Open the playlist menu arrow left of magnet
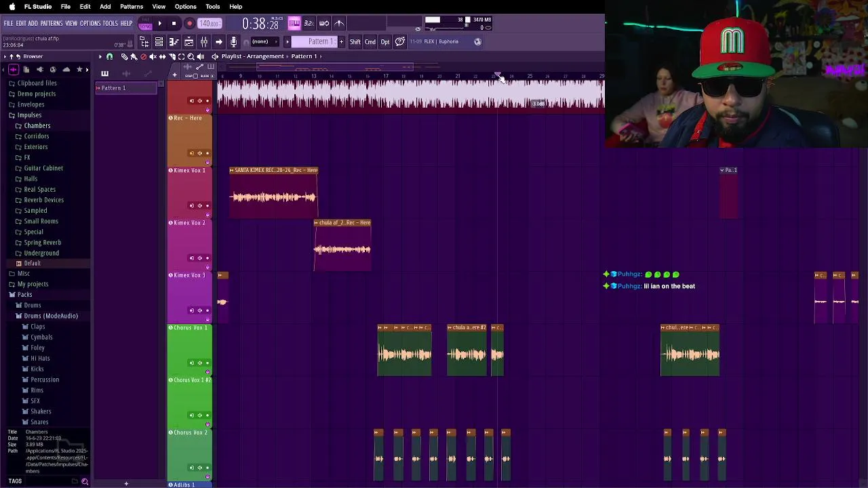The height and width of the screenshot is (488, 868). coord(100,56)
